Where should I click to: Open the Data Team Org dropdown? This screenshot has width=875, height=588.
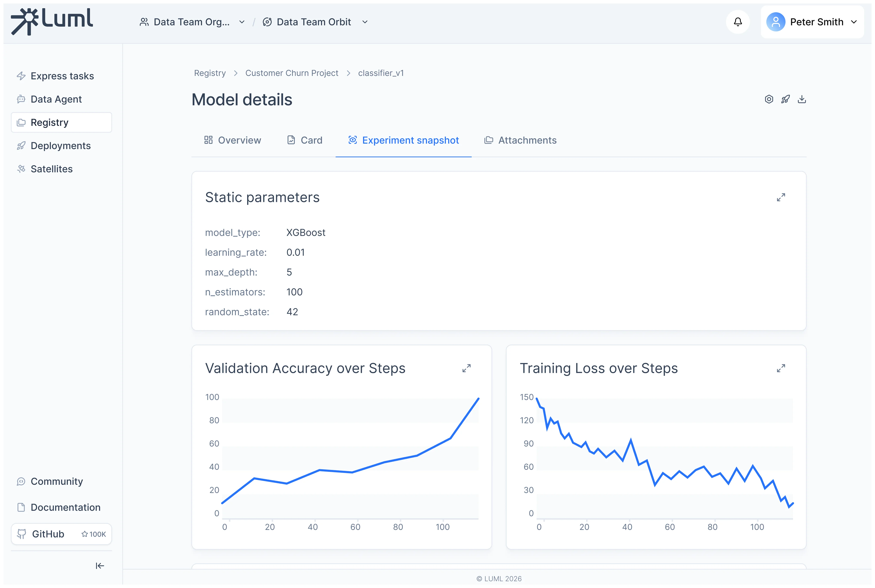click(192, 22)
